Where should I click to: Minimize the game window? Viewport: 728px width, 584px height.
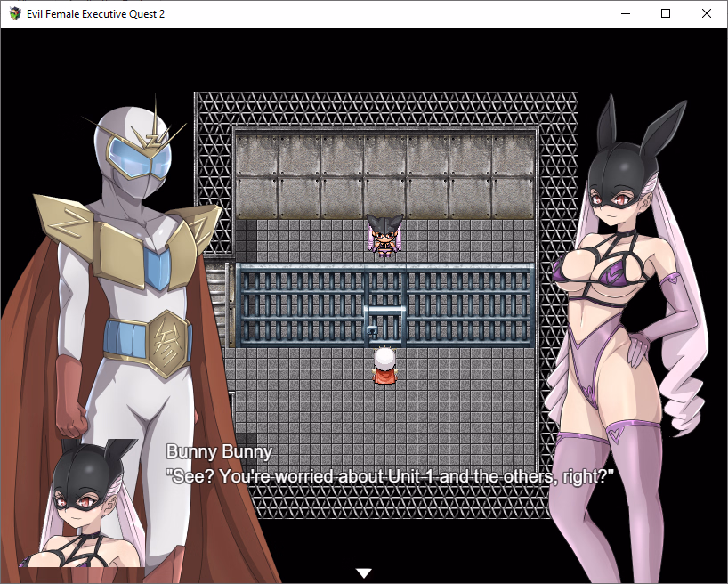coord(626,13)
